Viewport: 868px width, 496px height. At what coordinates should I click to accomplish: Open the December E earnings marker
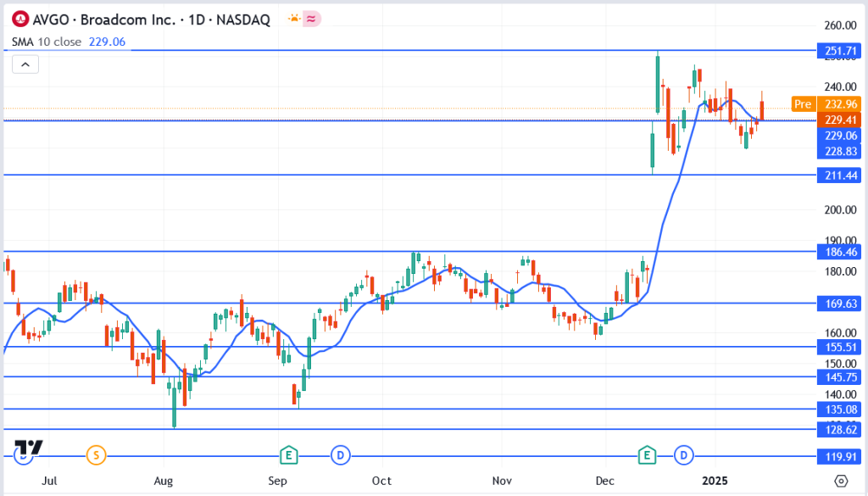(x=648, y=455)
